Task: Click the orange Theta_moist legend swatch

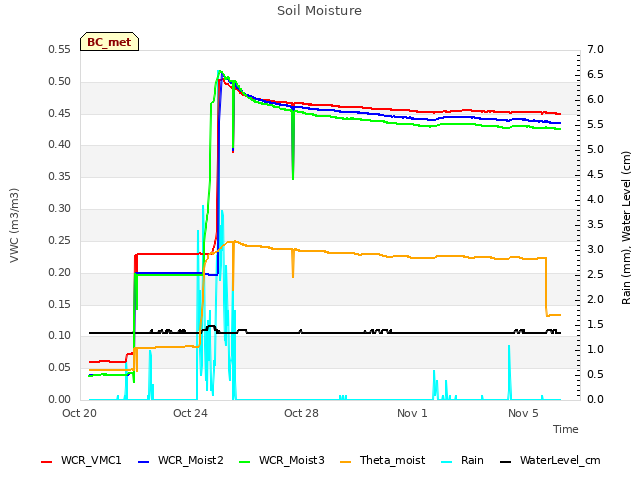Action: coord(346,461)
